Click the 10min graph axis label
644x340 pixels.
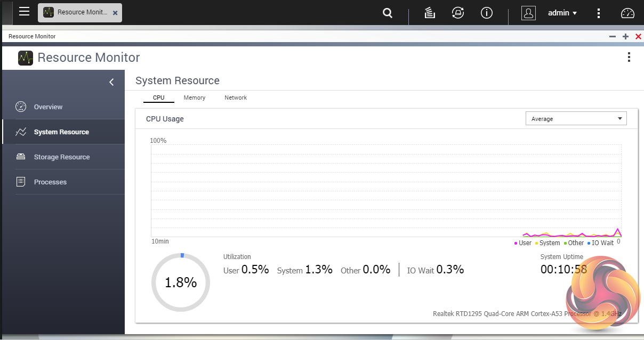(x=160, y=241)
